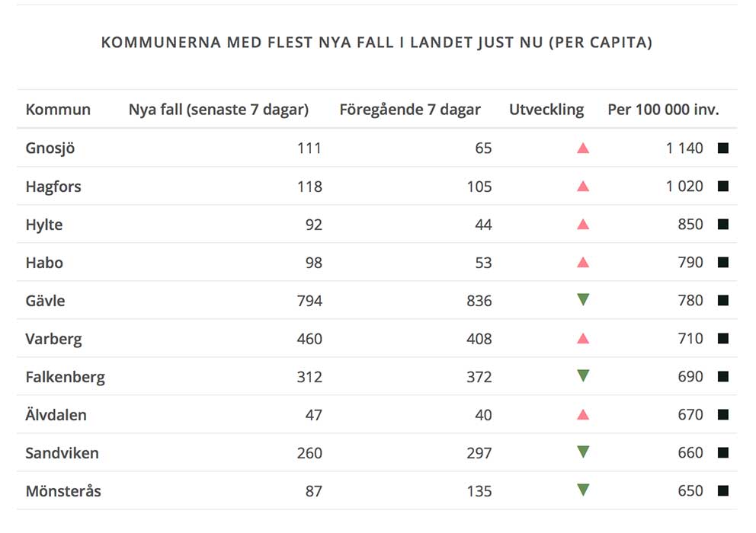This screenshot has height=533, width=756.
Task: Click the red up arrow for Hagfors
Action: 583,186
